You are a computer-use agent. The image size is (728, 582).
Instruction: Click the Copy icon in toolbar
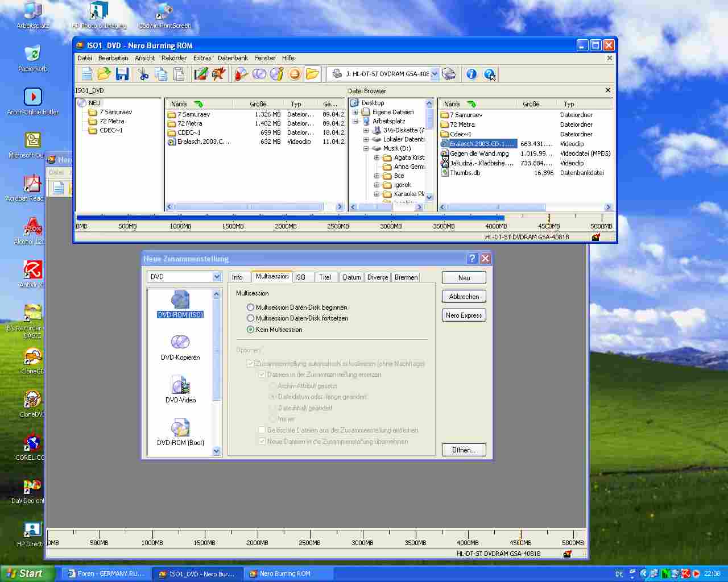[161, 74]
